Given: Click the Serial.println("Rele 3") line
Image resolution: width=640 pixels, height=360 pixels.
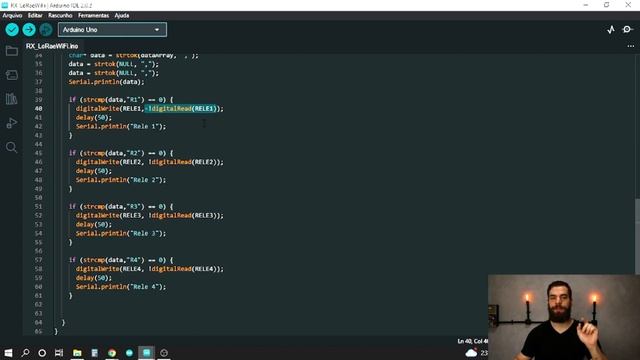Looking at the screenshot, I should 121,233.
